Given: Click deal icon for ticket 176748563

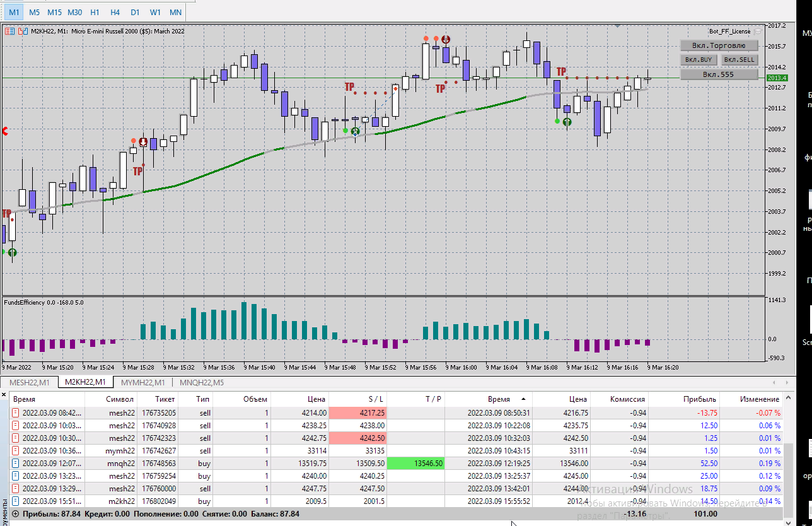Looking at the screenshot, I should pos(16,464).
